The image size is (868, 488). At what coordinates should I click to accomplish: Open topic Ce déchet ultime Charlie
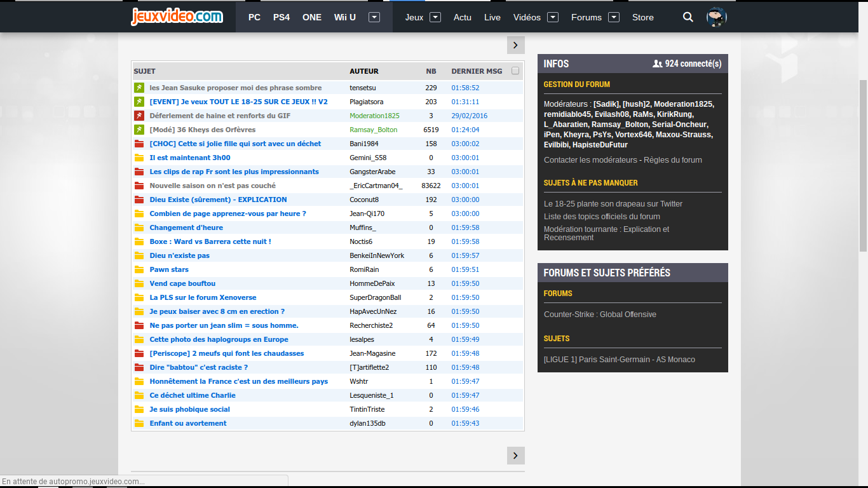tap(193, 395)
